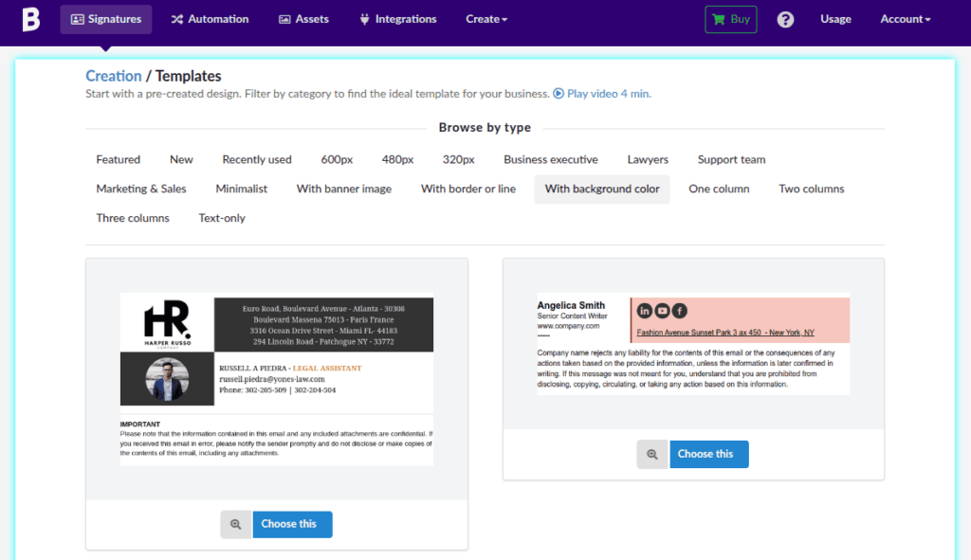Select the With background color filter
Screen dimensions: 971x560
602,189
